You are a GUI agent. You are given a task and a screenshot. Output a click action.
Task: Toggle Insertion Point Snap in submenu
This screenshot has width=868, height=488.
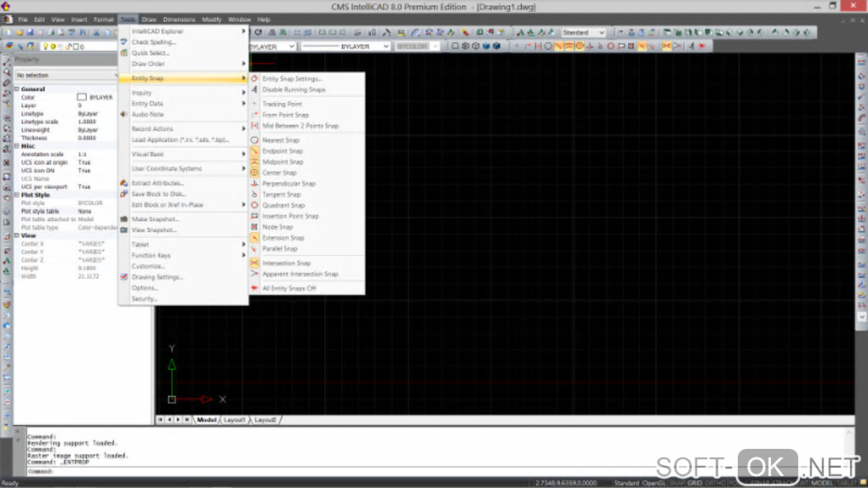(x=307, y=216)
